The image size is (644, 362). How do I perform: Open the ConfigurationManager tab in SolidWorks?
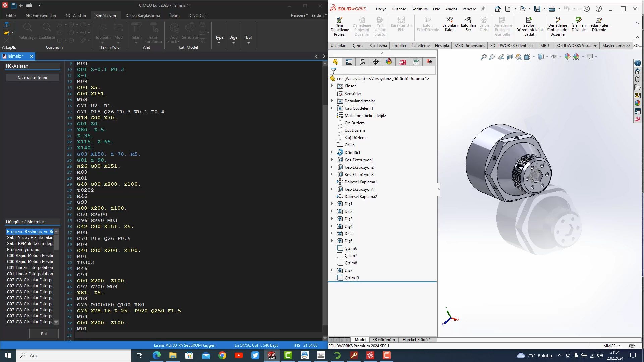[x=362, y=62]
